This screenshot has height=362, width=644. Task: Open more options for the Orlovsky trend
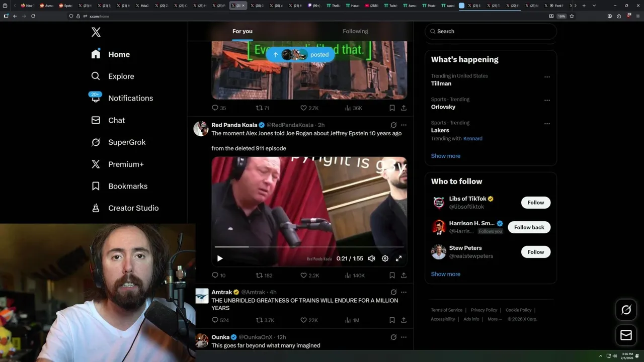(x=547, y=100)
